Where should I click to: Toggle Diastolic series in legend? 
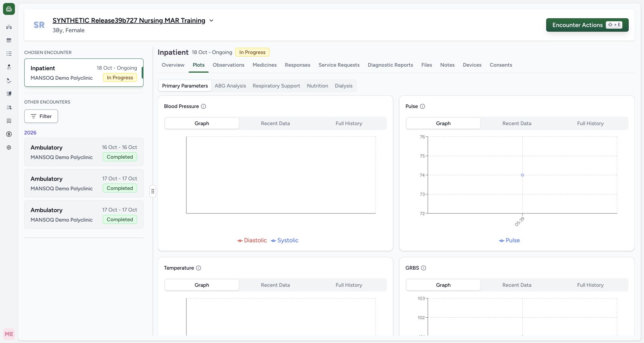click(x=252, y=240)
